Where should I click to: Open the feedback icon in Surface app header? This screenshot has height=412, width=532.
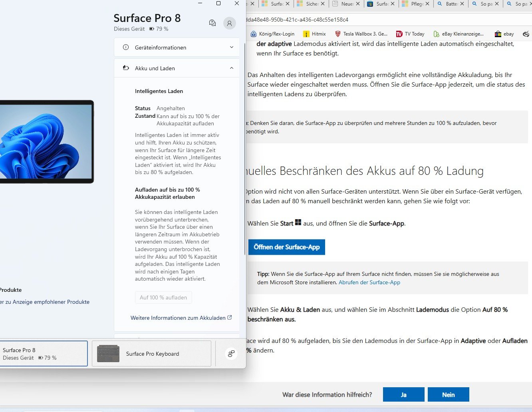[x=212, y=23]
